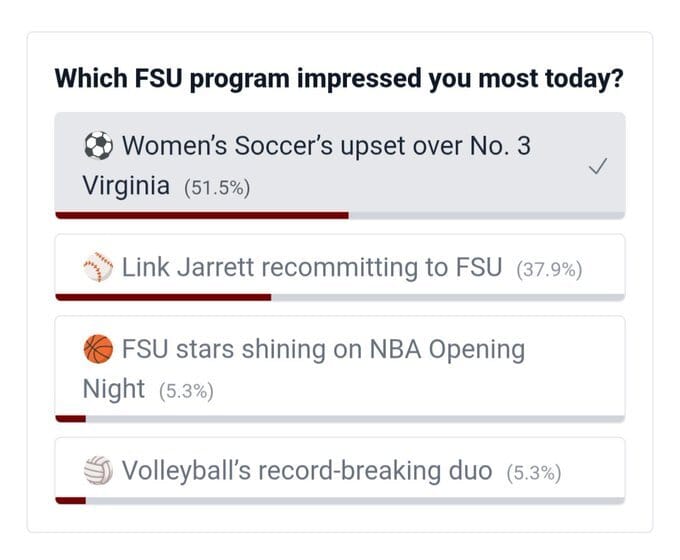Click the word Night in the third option
680x560 pixels.
pyautogui.click(x=113, y=389)
